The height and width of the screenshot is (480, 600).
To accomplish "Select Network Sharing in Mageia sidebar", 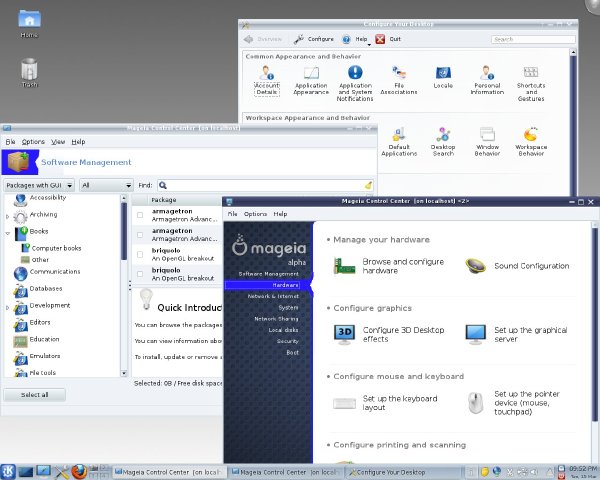I will (276, 319).
